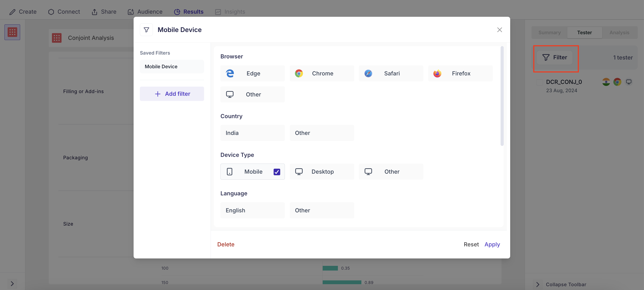
Task: Toggle the Chrome browser filter option
Action: tap(322, 73)
